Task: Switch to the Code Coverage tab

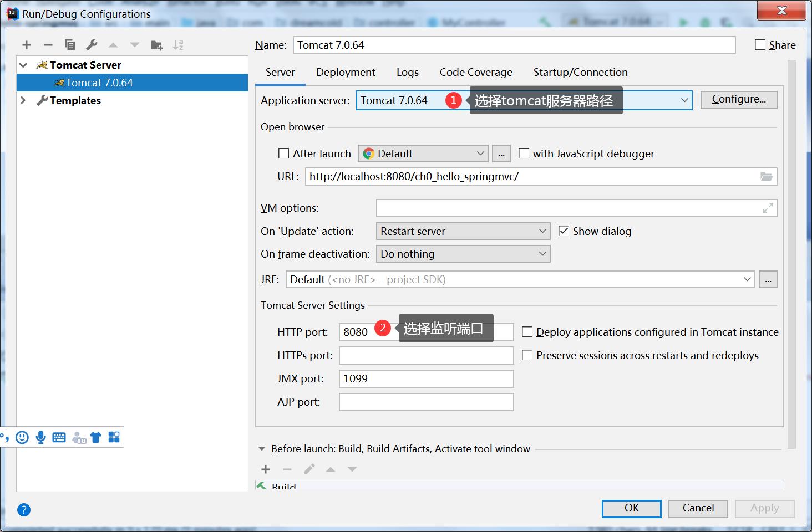Action: [476, 73]
